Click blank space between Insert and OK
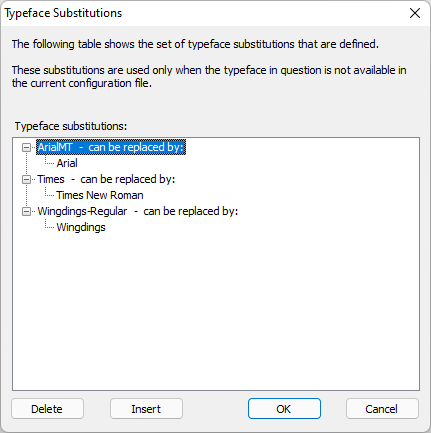This screenshot has width=431, height=433. [215, 409]
